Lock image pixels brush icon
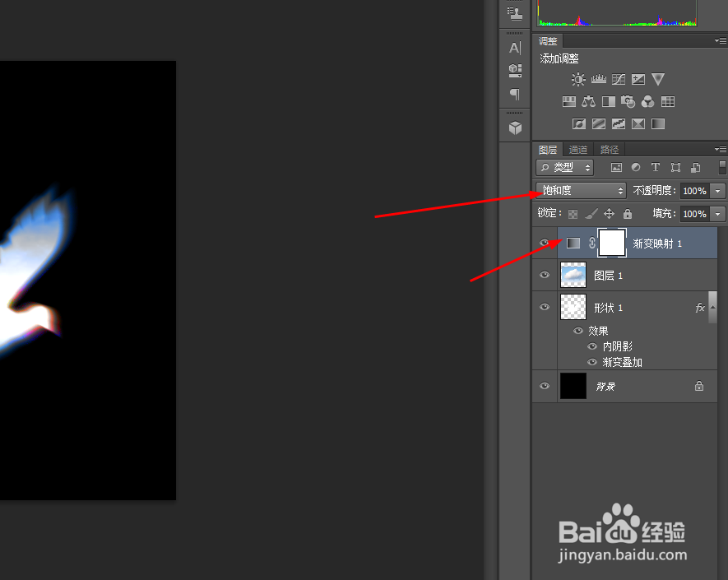Screen dimensions: 728x580 click(x=591, y=214)
